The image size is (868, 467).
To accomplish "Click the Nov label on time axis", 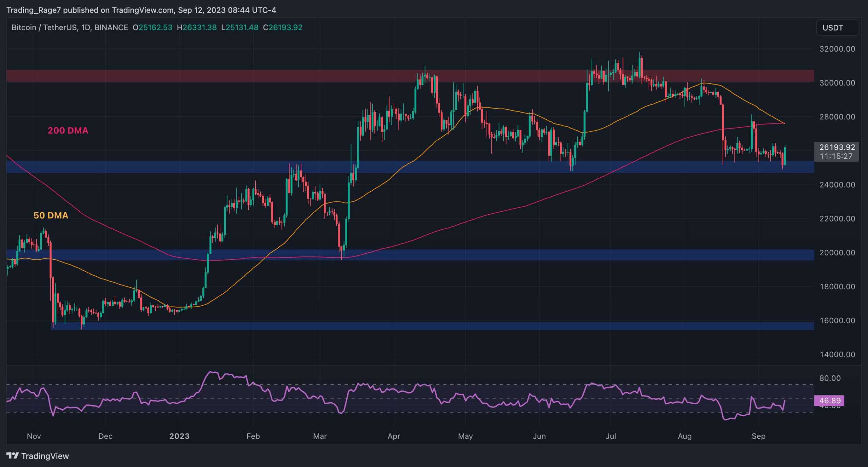I will (34, 436).
